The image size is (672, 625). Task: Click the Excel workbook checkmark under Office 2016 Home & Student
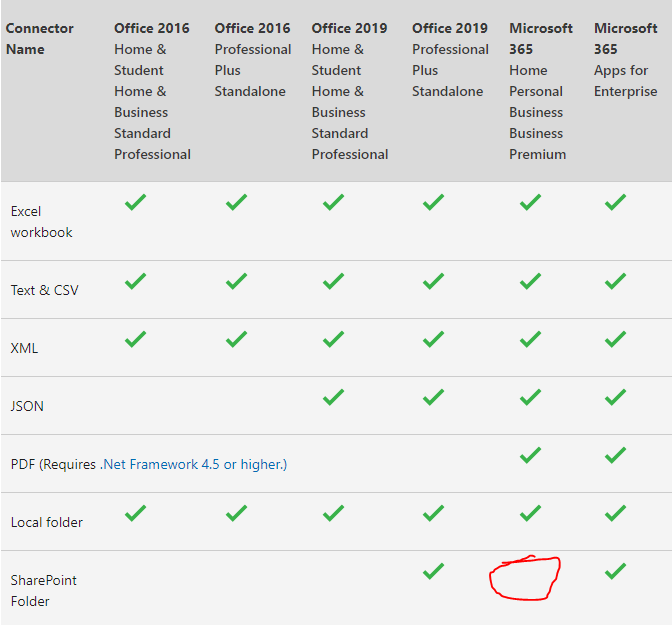click(x=135, y=202)
